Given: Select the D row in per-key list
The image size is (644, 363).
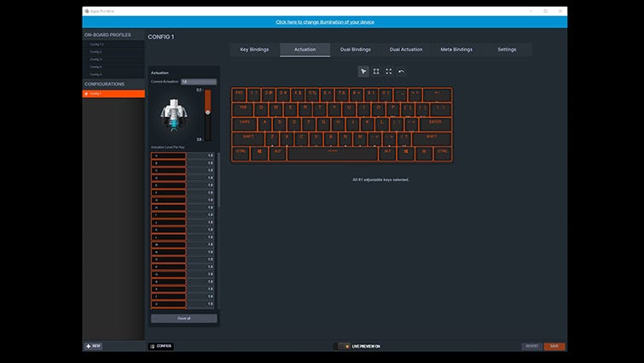Looking at the screenshot, I should [183, 178].
